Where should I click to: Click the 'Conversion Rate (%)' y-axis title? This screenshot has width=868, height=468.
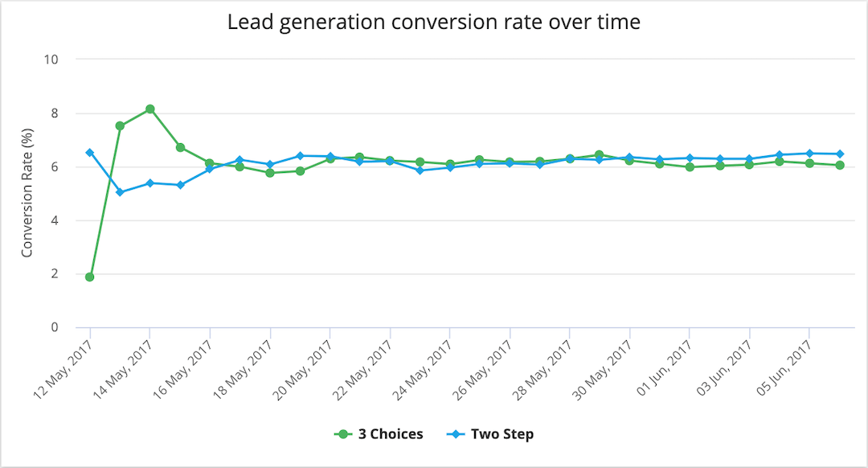click(27, 193)
